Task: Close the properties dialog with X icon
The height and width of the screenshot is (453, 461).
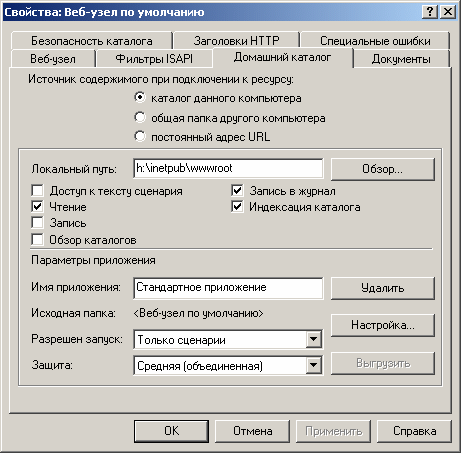Action: pos(448,12)
